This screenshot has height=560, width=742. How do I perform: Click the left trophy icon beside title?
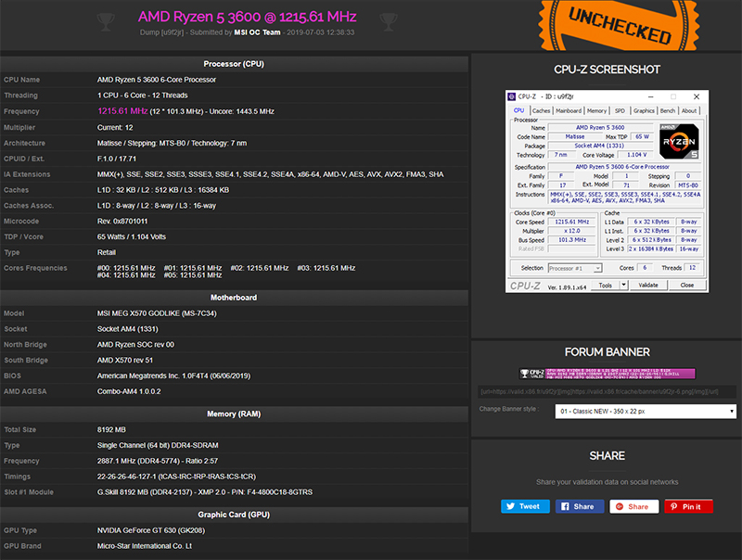click(x=105, y=21)
